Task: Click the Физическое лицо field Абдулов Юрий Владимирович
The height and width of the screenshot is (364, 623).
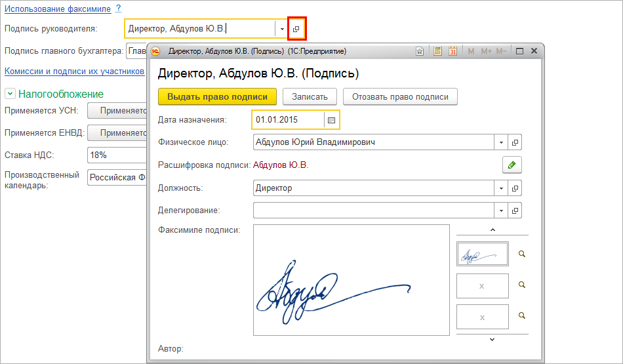Action: click(374, 142)
